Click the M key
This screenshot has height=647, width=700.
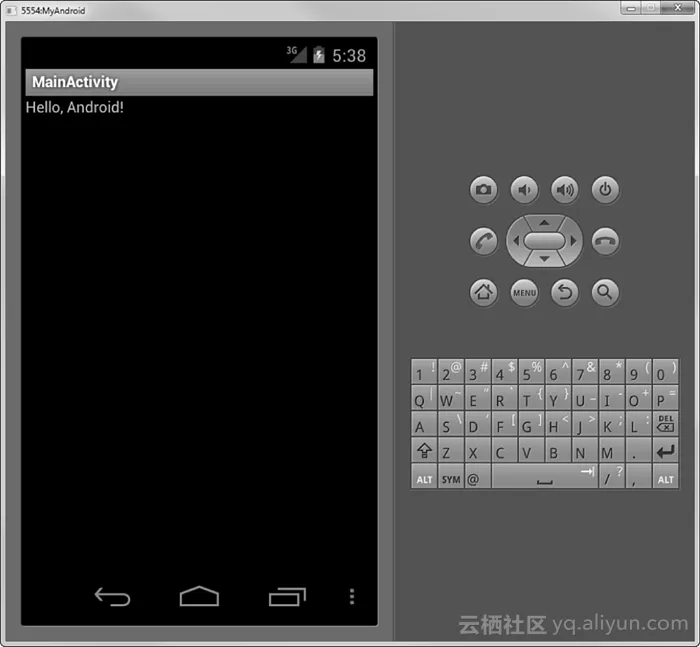pyautogui.click(x=612, y=451)
